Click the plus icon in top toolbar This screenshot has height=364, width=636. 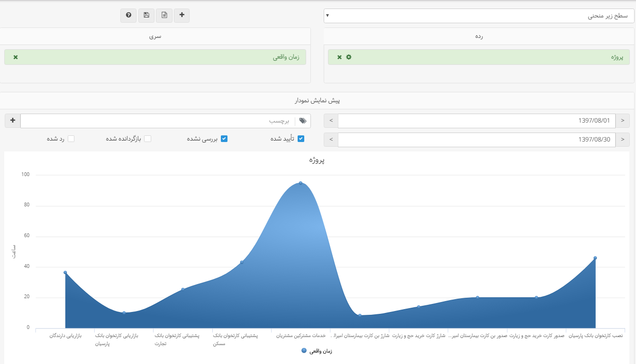click(x=182, y=15)
